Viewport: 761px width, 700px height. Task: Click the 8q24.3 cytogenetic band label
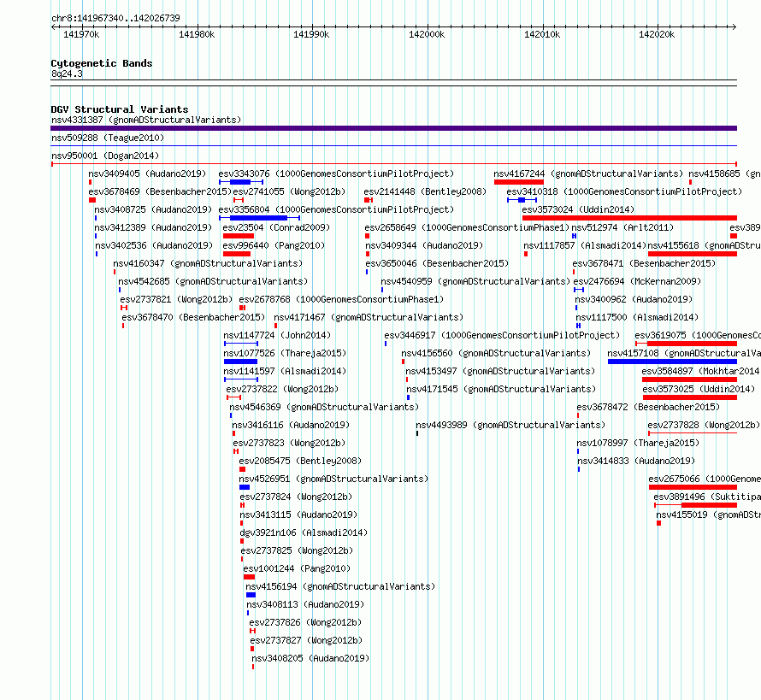[x=67, y=74]
